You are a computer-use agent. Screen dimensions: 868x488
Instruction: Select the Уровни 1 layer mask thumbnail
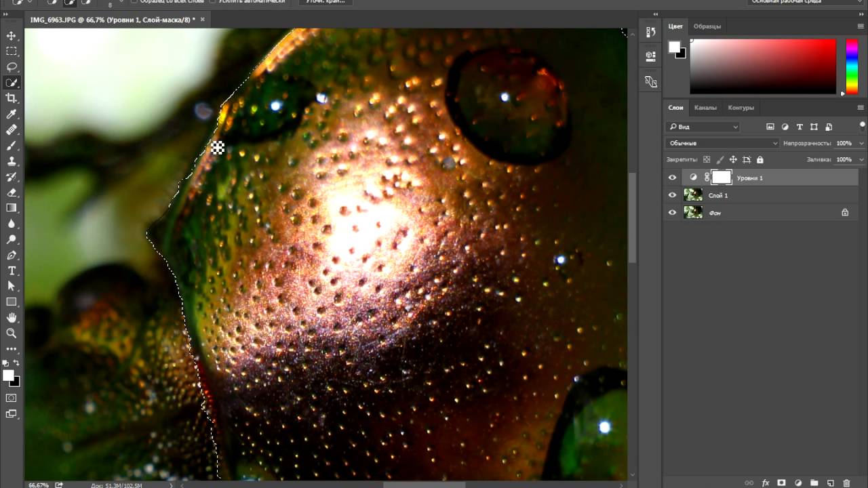pos(721,178)
